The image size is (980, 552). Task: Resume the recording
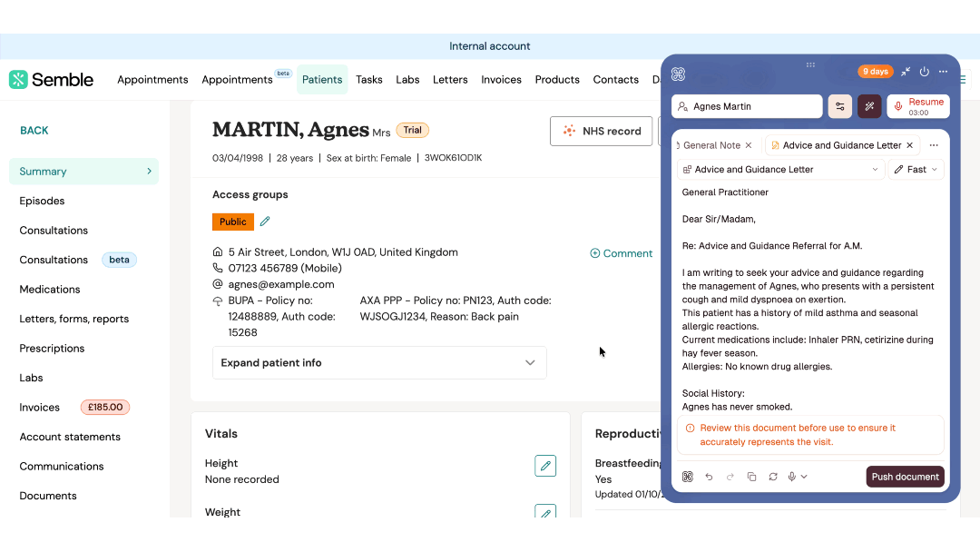[918, 106]
